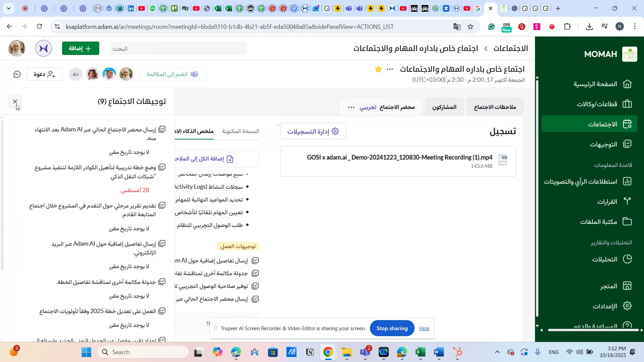
Task: Open التحليلات analytics icon in sidebar
Action: coord(627,259)
